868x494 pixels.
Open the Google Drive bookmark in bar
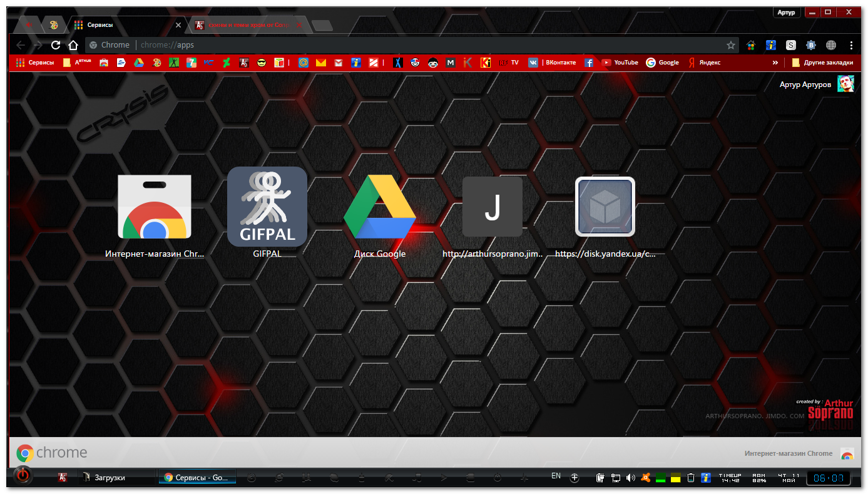click(138, 63)
